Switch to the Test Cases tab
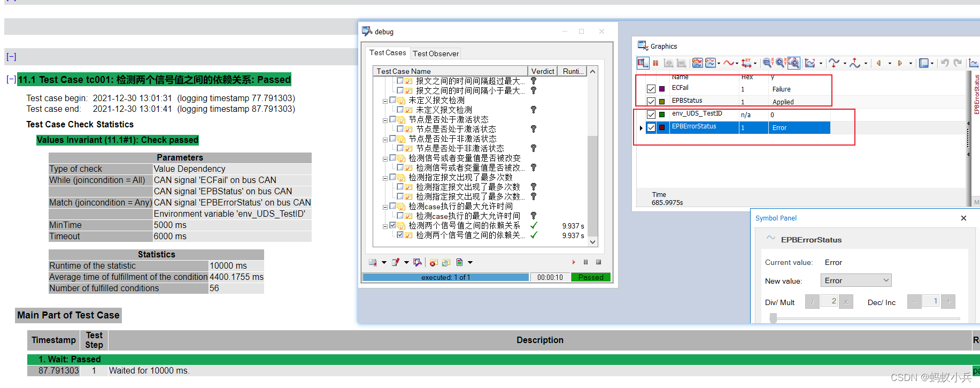This screenshot has width=980, height=388. 388,52
